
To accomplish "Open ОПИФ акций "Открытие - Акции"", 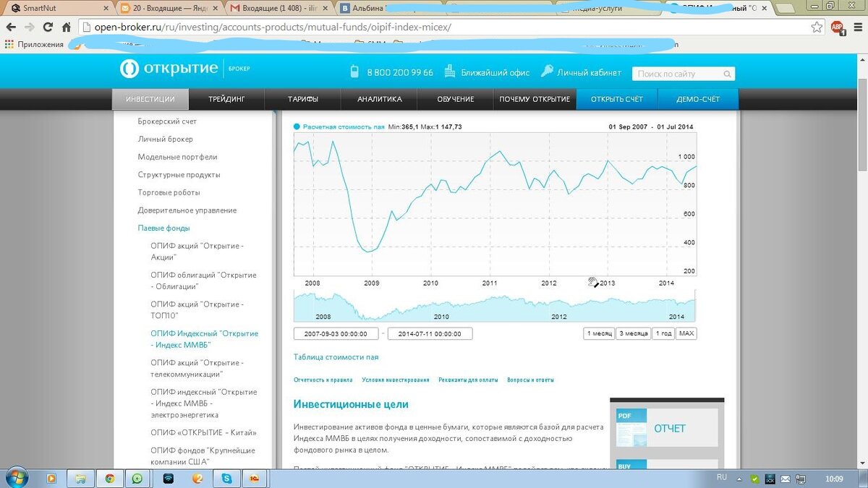I will (197, 252).
